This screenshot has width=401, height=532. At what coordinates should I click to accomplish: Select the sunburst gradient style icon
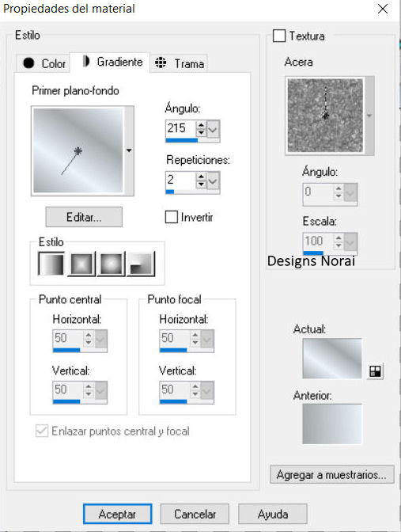click(112, 264)
